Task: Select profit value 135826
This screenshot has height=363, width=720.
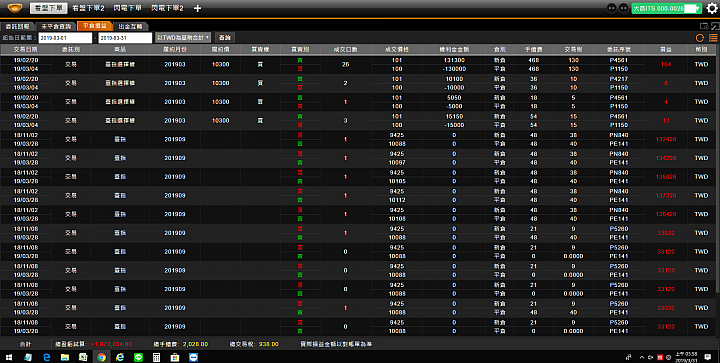Action: point(666,177)
